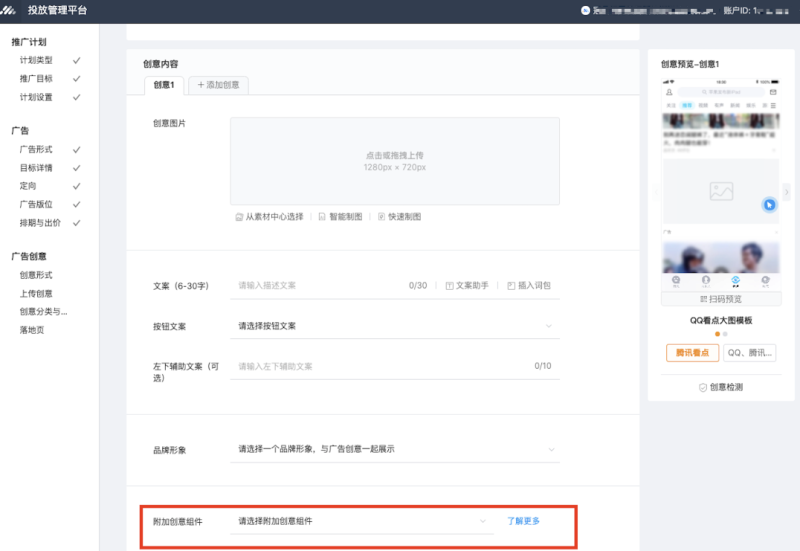
Task: Switch to 创意1 tab
Action: (x=164, y=85)
